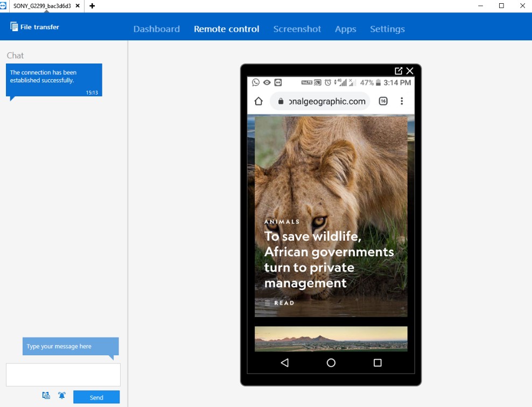Open Chrome three-dot menu on phone
532x407 pixels.
click(402, 101)
